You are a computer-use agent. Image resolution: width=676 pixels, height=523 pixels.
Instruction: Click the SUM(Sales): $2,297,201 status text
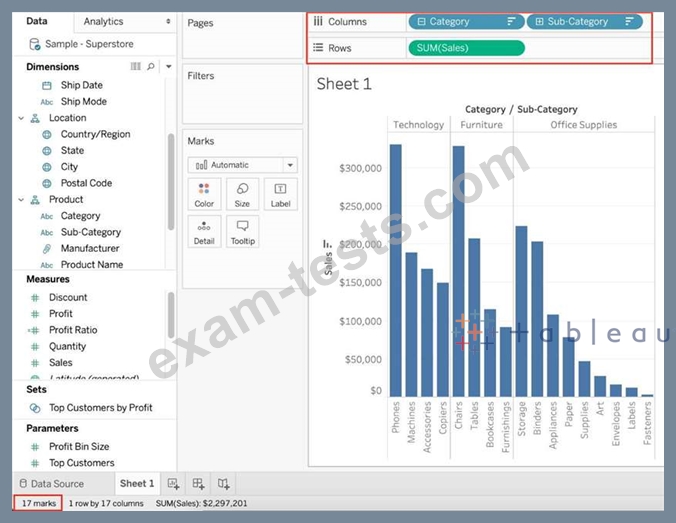pyautogui.click(x=201, y=503)
